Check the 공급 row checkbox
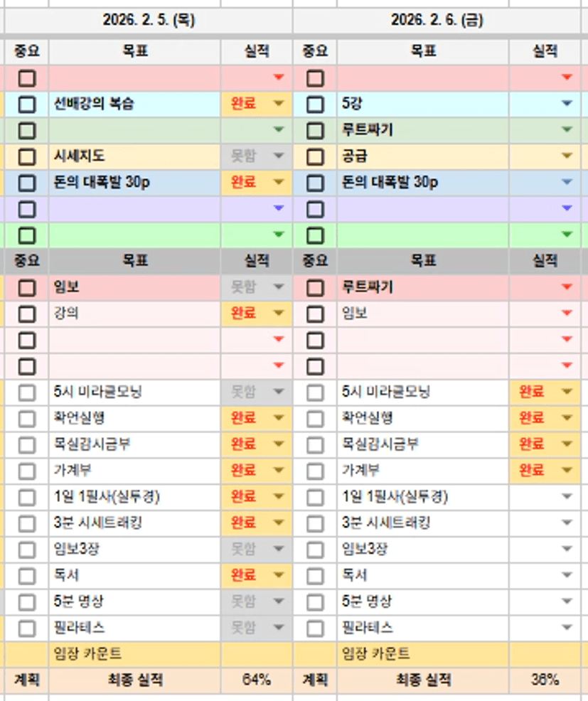 (x=315, y=156)
